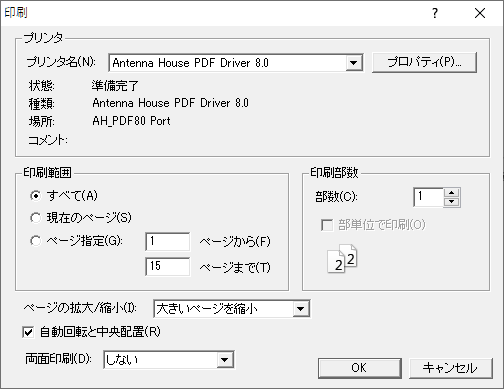Image resolution: width=504 pixels, height=389 pixels.
Task: Open the ページの拡大/縮小 dropdown
Action: pyautogui.click(x=301, y=309)
